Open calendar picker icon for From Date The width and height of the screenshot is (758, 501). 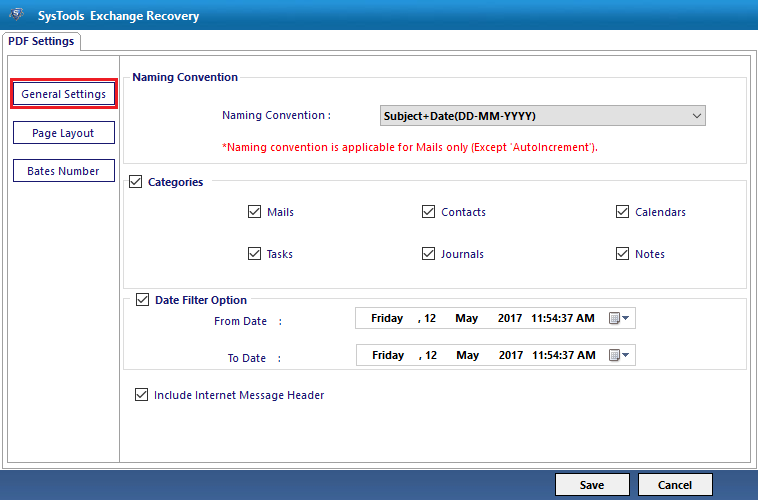tap(619, 318)
